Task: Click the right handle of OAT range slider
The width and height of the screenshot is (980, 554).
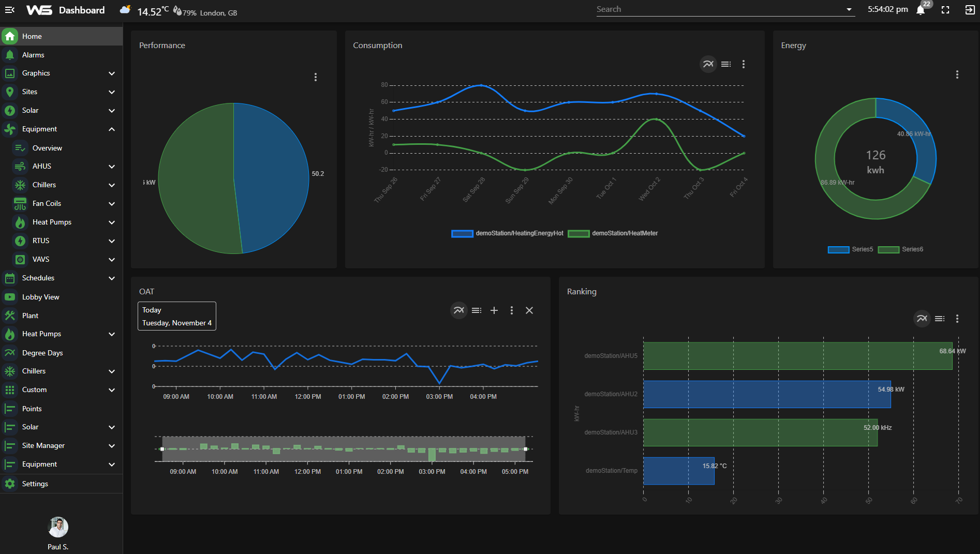Action: tap(525, 449)
